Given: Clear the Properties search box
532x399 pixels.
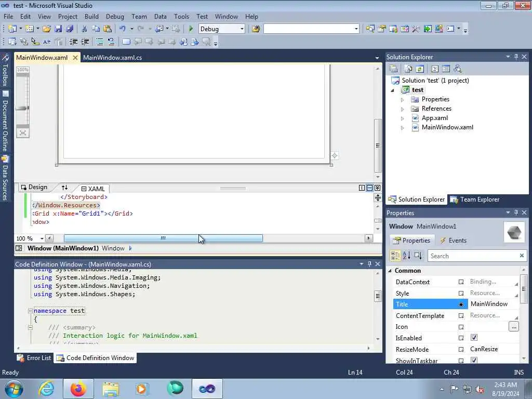Looking at the screenshot, I should point(522,256).
